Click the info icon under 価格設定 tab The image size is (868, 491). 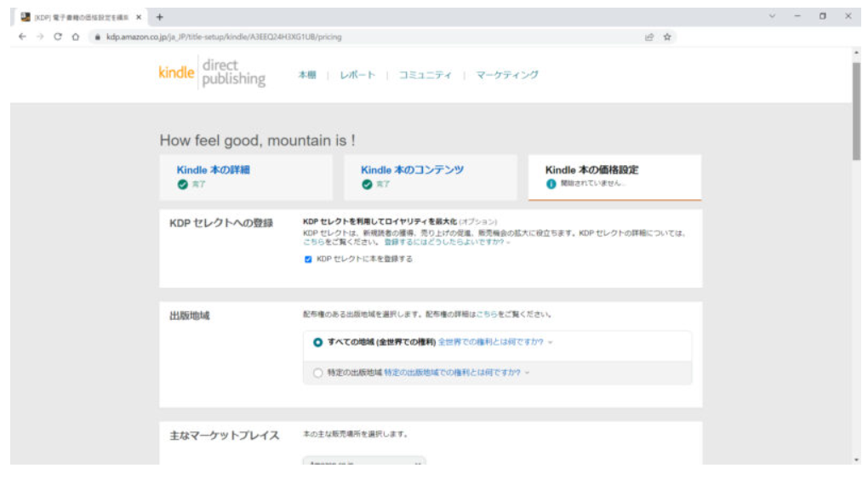pos(551,184)
